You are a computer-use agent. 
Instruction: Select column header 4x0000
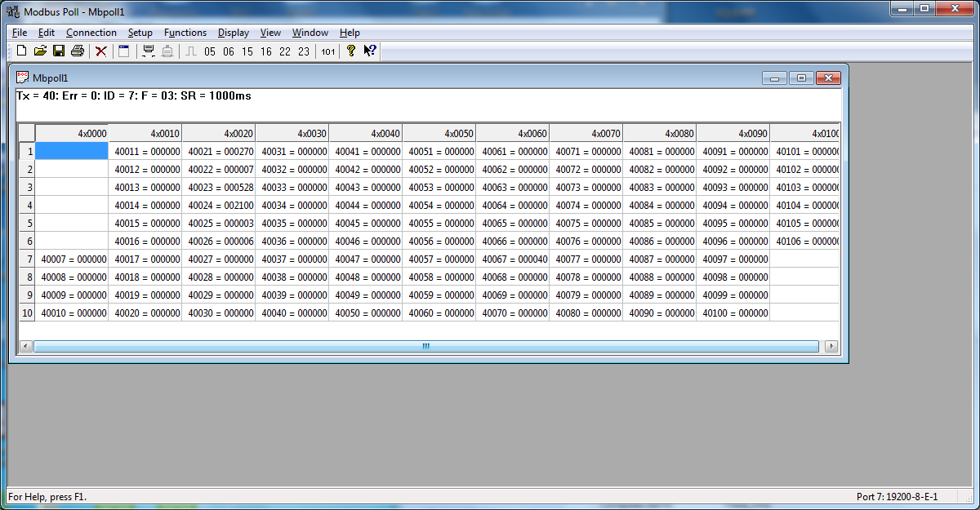pos(72,133)
